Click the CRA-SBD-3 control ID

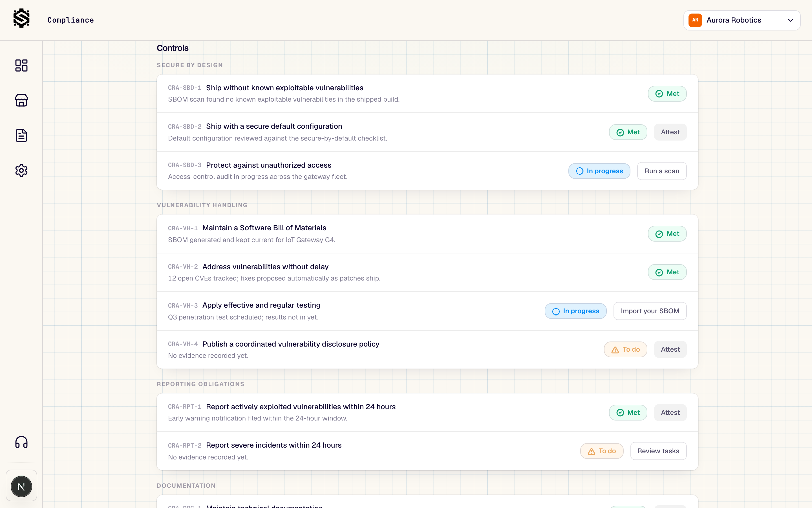click(x=185, y=165)
